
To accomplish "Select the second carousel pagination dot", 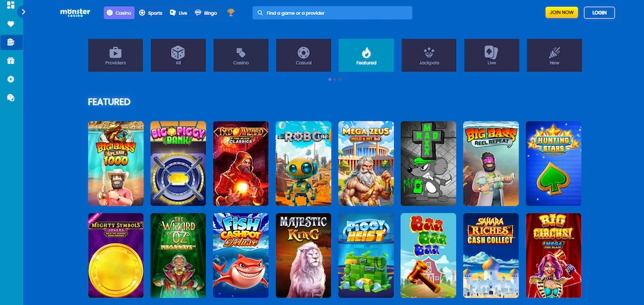I will [335, 79].
